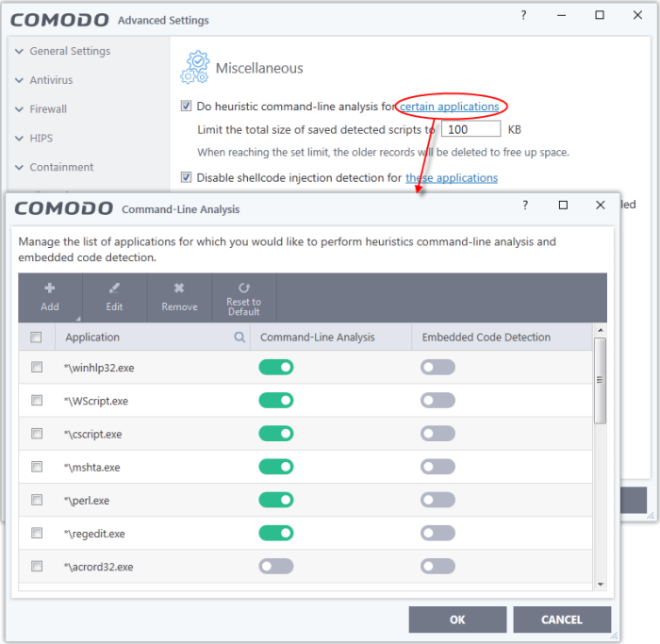The width and height of the screenshot is (660, 644).
Task: Toggle Embedded Code Detection for perl.exe
Action: point(437,500)
